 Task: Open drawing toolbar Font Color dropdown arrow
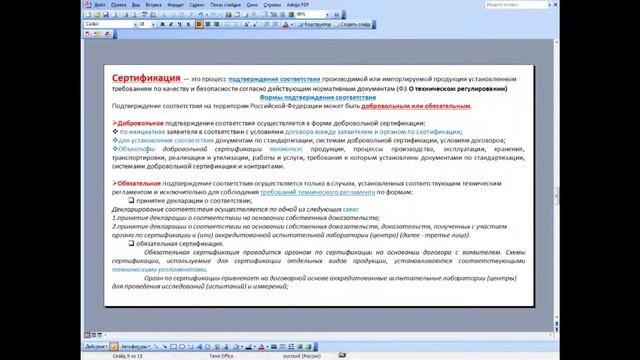tap(267, 347)
